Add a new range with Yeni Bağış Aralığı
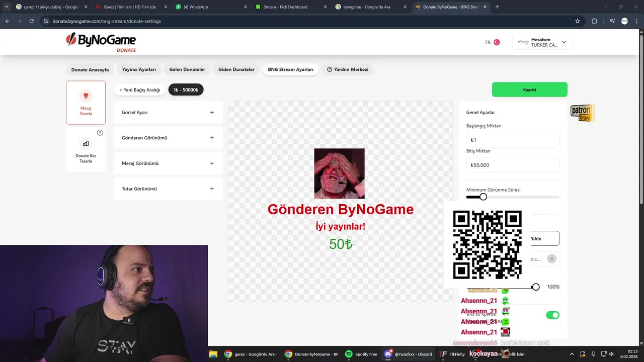The width and height of the screenshot is (644, 362). click(140, 90)
